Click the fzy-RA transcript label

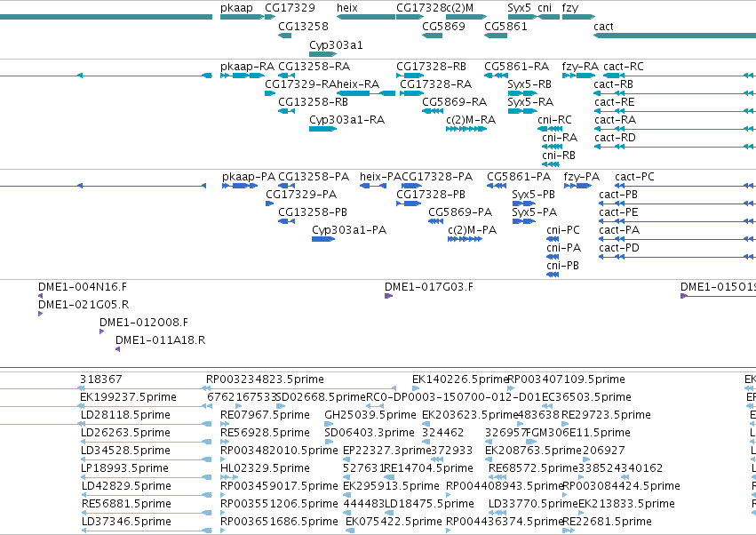click(x=580, y=67)
